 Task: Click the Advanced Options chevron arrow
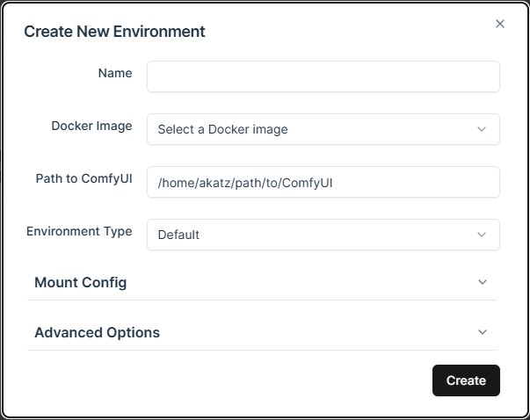click(482, 332)
